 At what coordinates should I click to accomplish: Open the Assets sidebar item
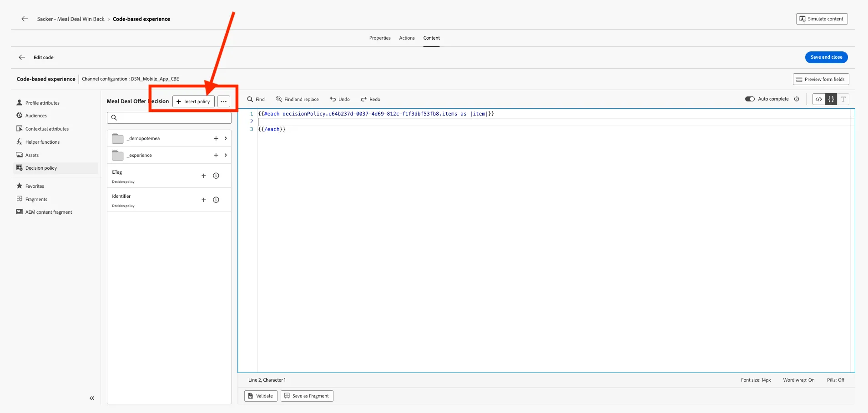click(32, 155)
